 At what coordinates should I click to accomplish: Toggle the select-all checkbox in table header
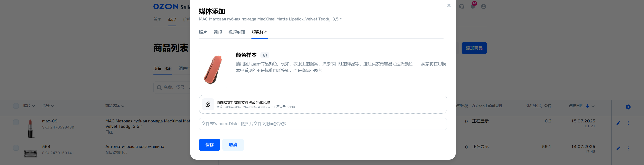pos(16,106)
